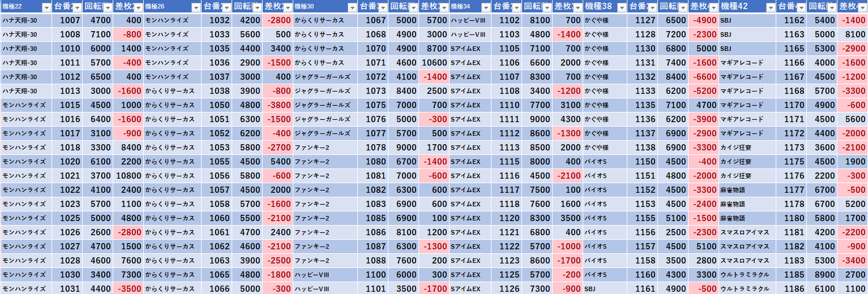
Task: Click the 台番 cell 1021
Action: [x=67, y=176]
